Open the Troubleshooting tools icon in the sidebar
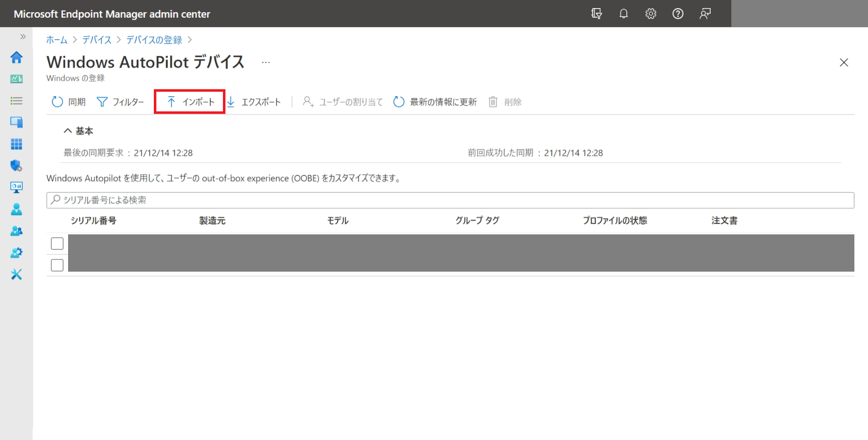The image size is (868, 440). (16, 274)
